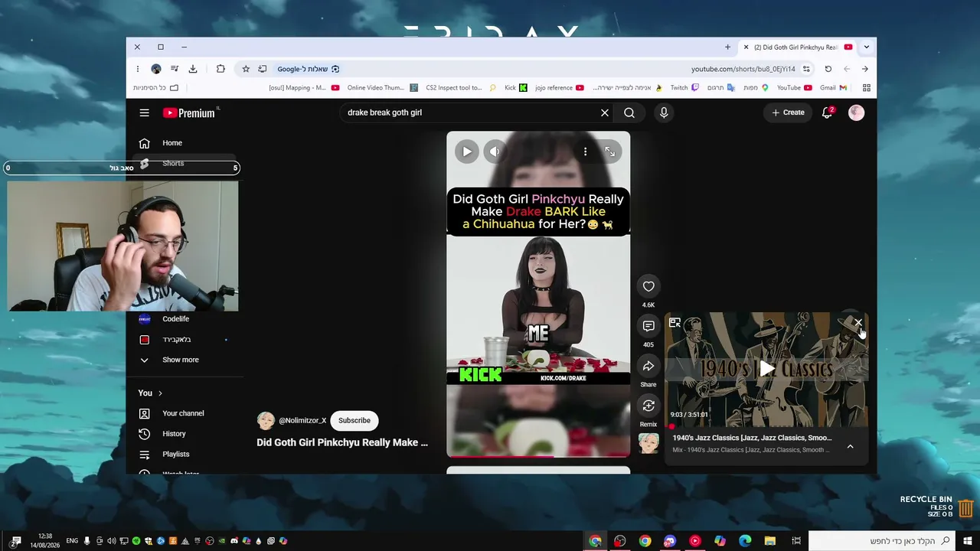Like the Short with 4.6K likes
The height and width of the screenshot is (551, 980).
[x=648, y=286]
